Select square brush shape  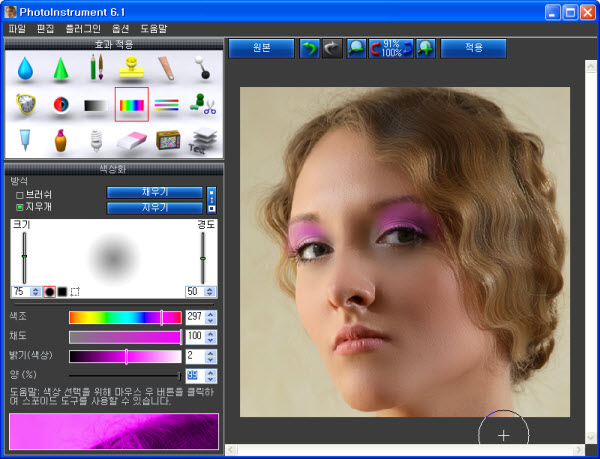click(x=62, y=292)
